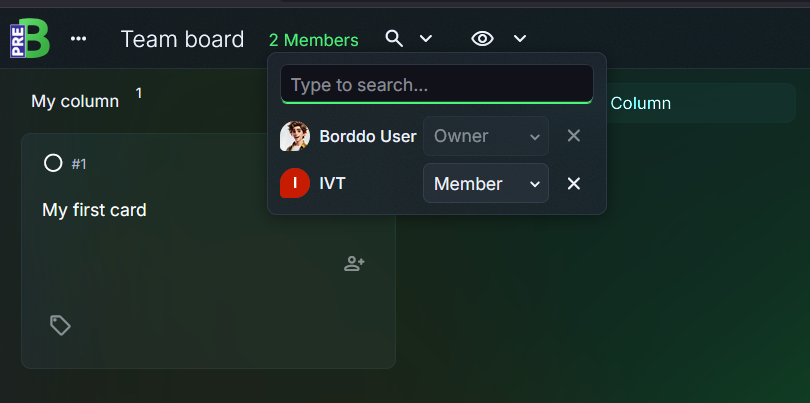Click the Borddo PRE B logo
The height and width of the screenshot is (403, 810).
(x=30, y=38)
